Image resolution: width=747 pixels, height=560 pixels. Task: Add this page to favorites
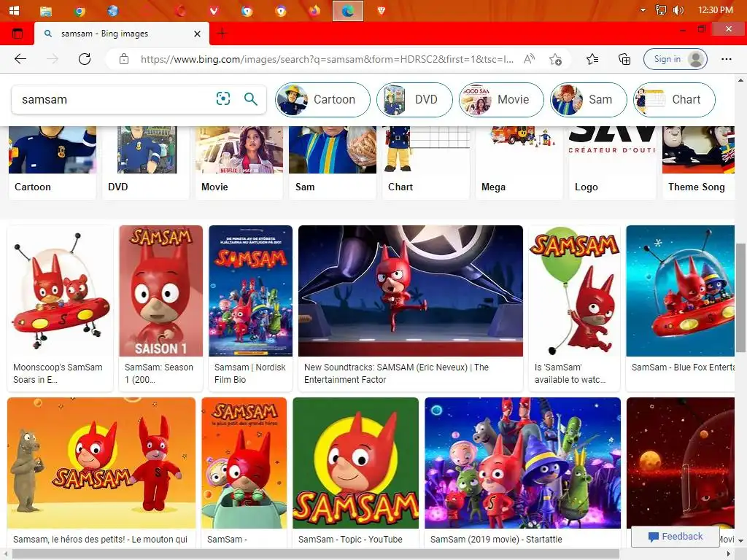pos(555,59)
